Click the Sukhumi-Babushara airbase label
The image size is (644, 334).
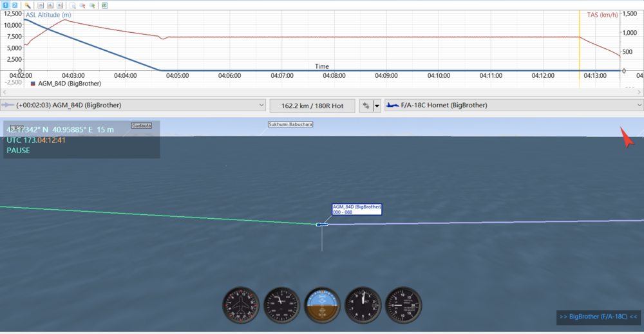[290, 124]
